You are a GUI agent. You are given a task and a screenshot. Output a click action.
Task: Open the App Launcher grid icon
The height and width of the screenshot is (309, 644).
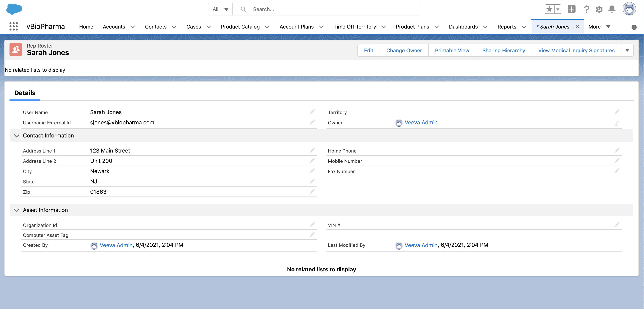(x=13, y=27)
